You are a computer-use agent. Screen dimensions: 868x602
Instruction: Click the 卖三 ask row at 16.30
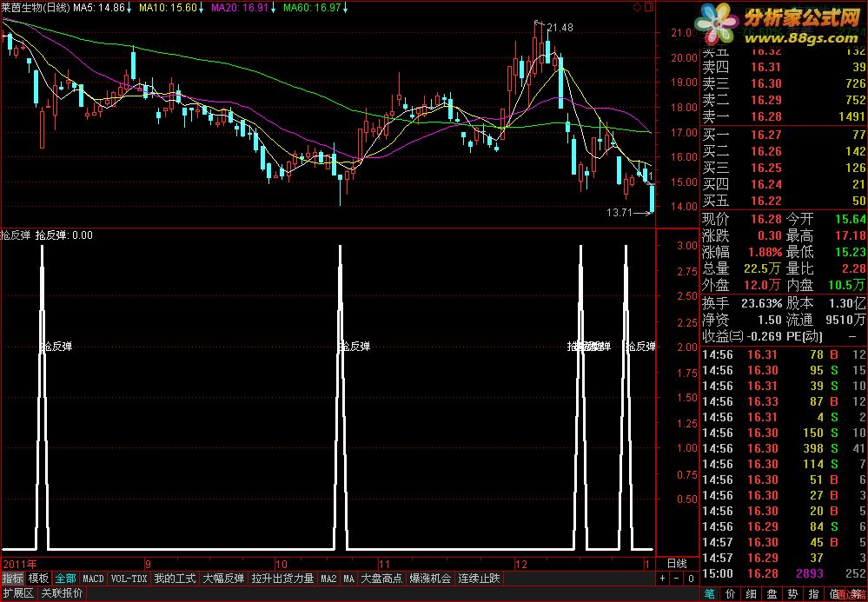click(x=784, y=83)
